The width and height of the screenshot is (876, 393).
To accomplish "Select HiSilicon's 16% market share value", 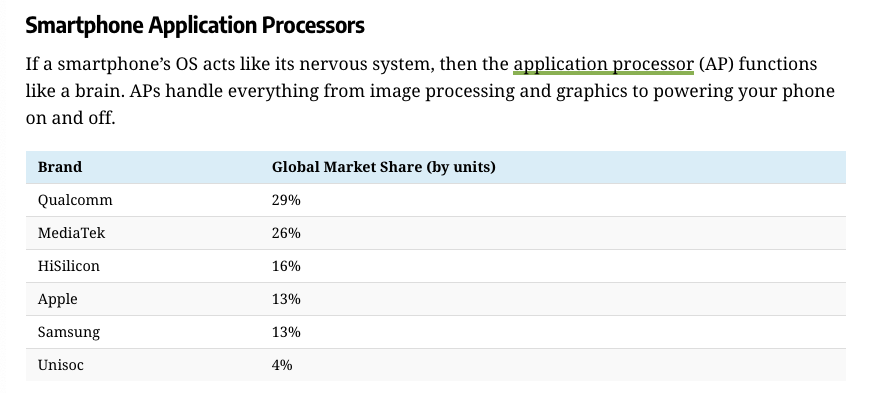I will click(286, 266).
